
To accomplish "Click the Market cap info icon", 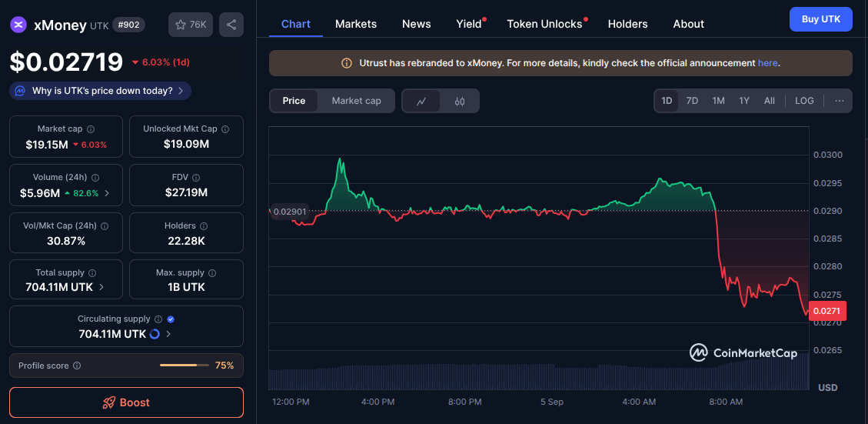I will click(91, 129).
